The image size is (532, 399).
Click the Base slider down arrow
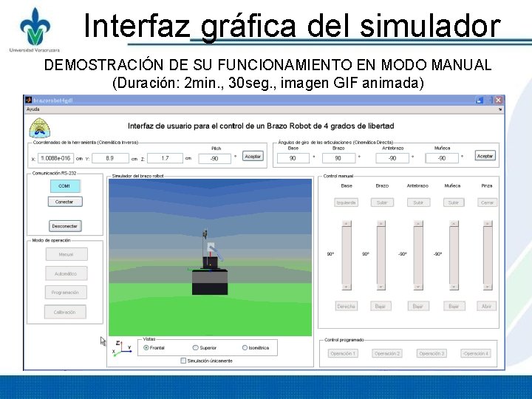(x=347, y=287)
